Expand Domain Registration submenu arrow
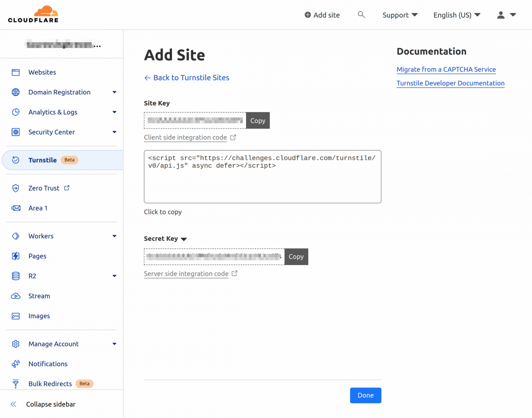This screenshot has height=418, width=532. pos(114,92)
